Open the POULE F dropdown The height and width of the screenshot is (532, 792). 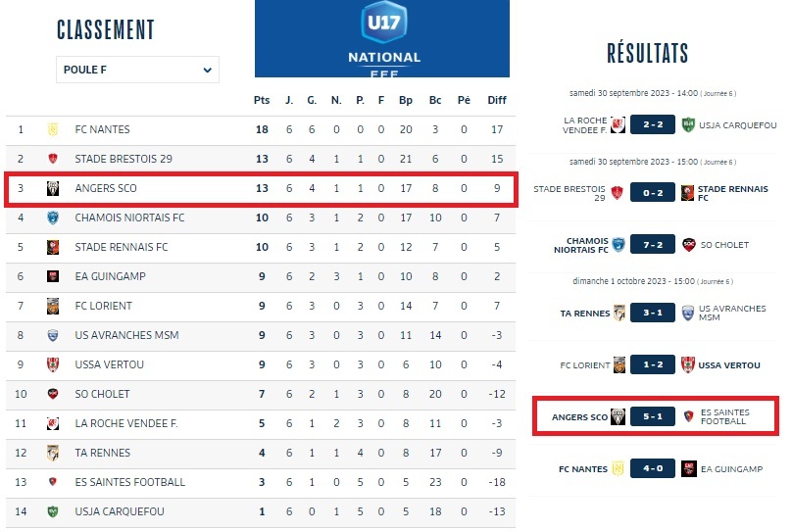click(x=137, y=70)
